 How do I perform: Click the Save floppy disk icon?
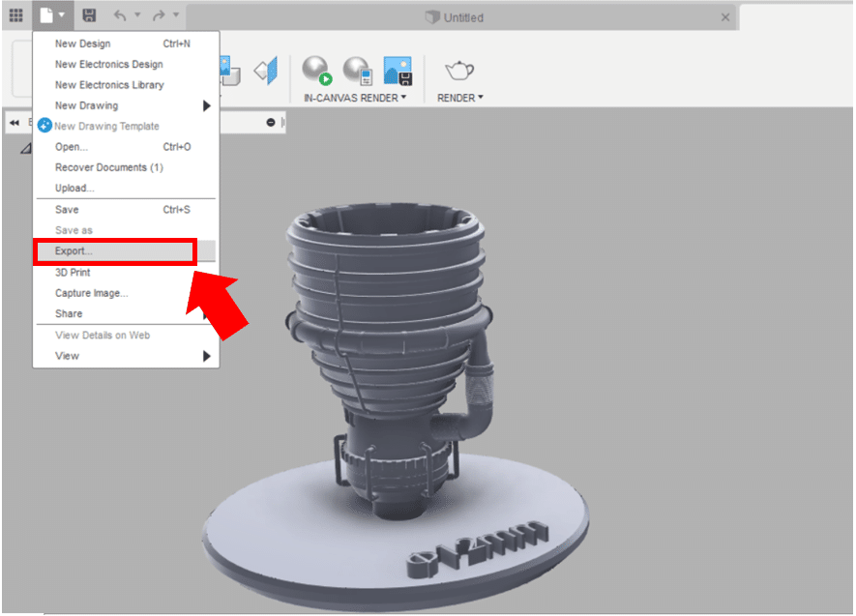click(89, 15)
